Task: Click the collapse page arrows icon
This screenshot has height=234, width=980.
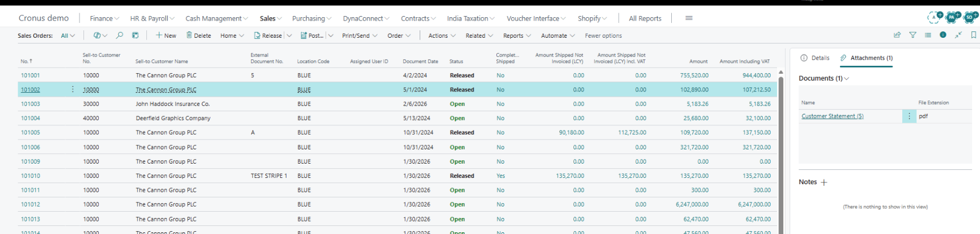Action: 958,35
